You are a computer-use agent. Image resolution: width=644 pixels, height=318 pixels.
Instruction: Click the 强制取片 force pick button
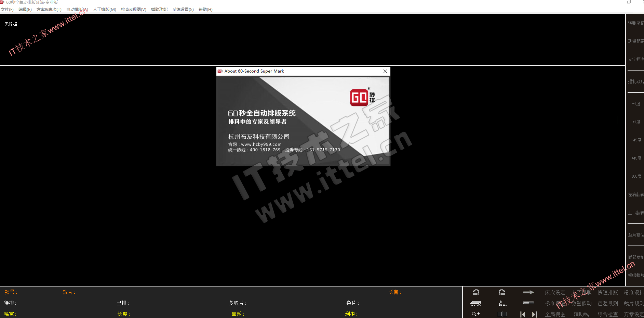pos(636,81)
